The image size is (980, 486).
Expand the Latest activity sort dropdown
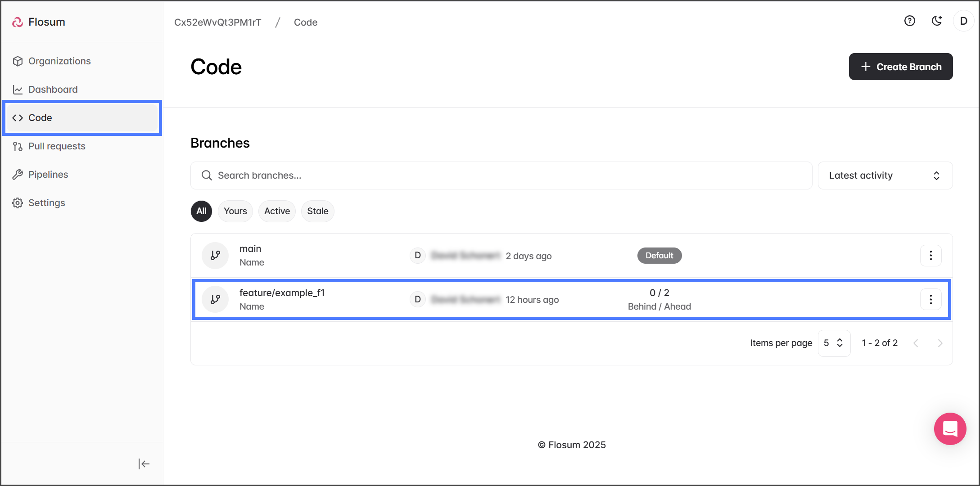click(885, 175)
